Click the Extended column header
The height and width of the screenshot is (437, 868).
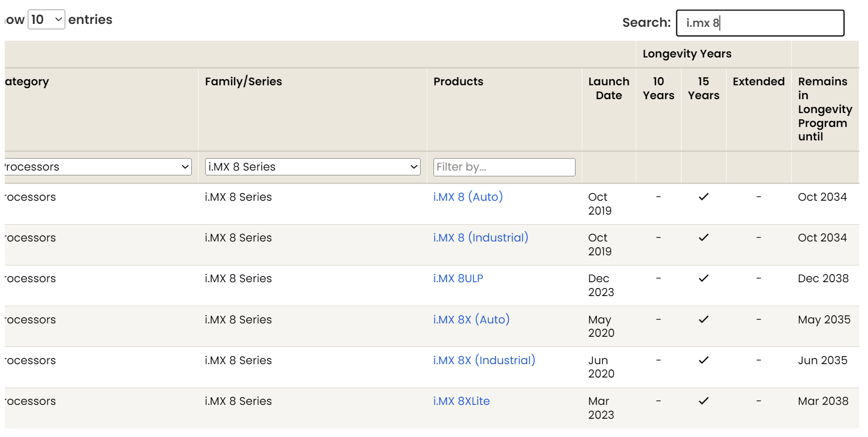click(759, 81)
